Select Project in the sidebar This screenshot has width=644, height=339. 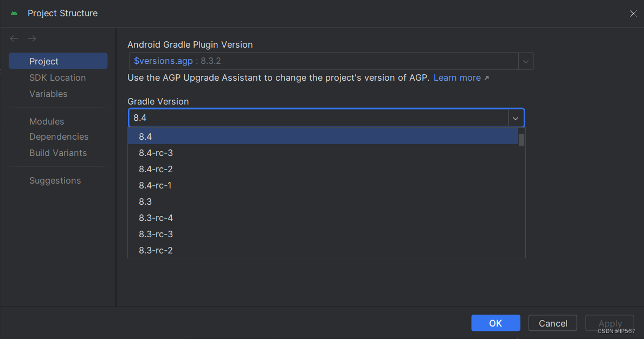58,61
